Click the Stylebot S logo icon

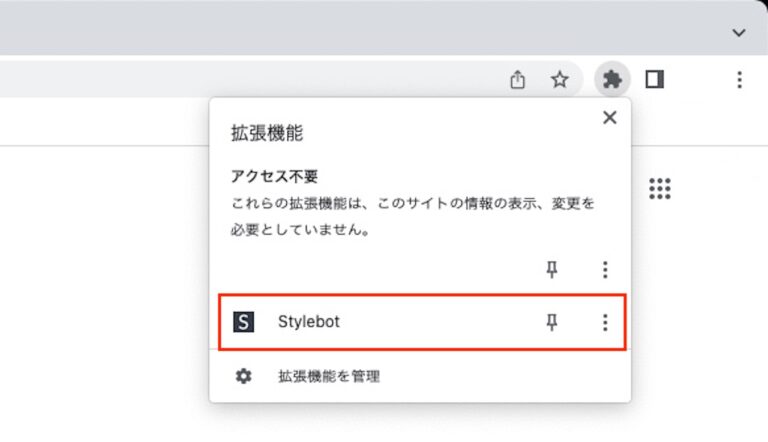click(x=244, y=322)
